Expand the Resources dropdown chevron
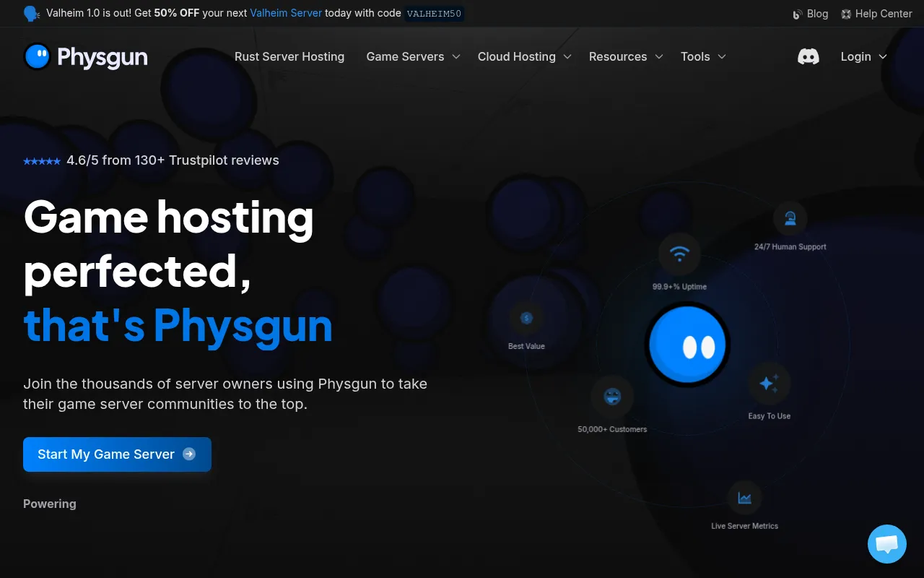This screenshot has width=924, height=578. click(659, 56)
